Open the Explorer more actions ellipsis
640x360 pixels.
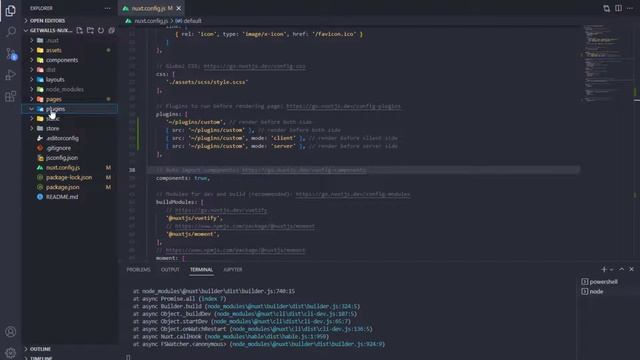point(107,8)
